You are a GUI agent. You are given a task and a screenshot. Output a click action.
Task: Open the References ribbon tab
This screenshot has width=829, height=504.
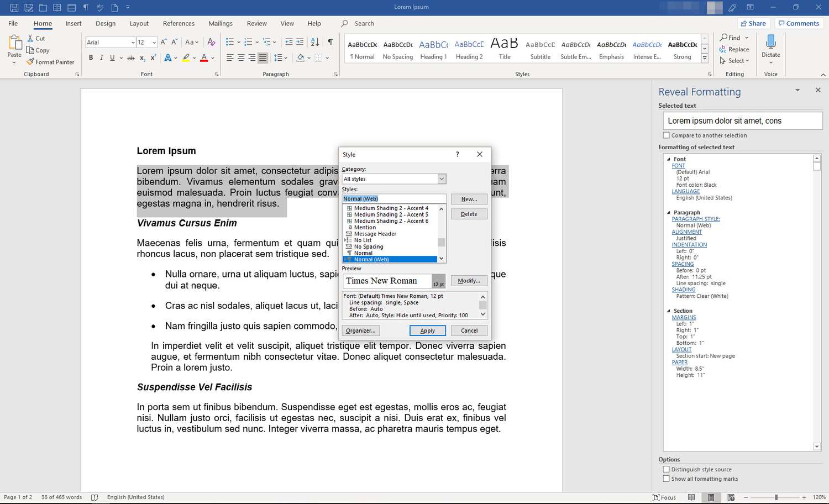[179, 24]
